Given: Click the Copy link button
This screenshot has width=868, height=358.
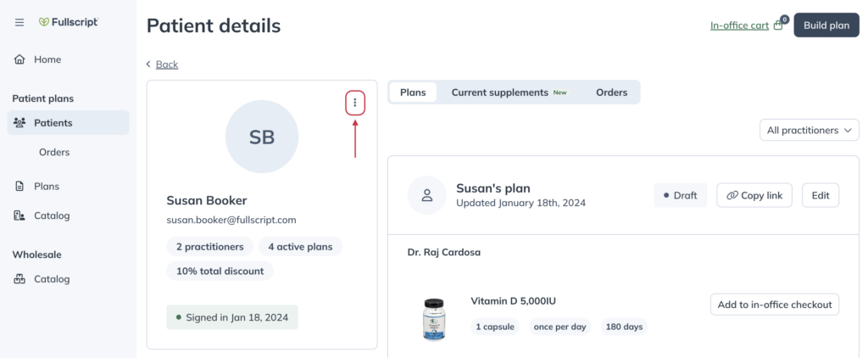Looking at the screenshot, I should coord(754,196).
